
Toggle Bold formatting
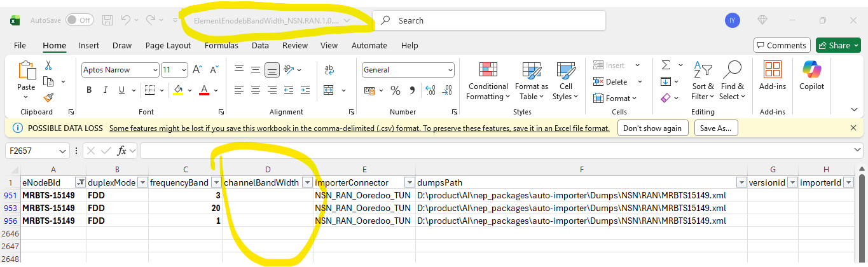89,90
